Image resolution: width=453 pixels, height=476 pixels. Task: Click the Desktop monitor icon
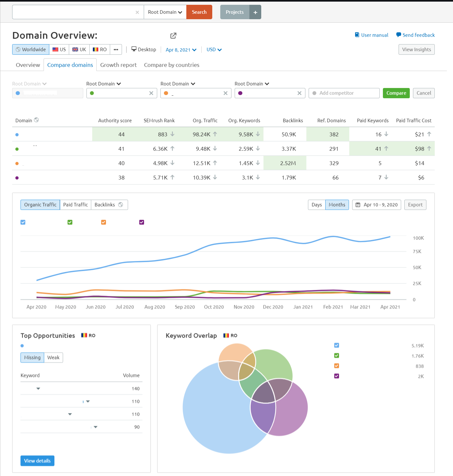pyautogui.click(x=134, y=49)
